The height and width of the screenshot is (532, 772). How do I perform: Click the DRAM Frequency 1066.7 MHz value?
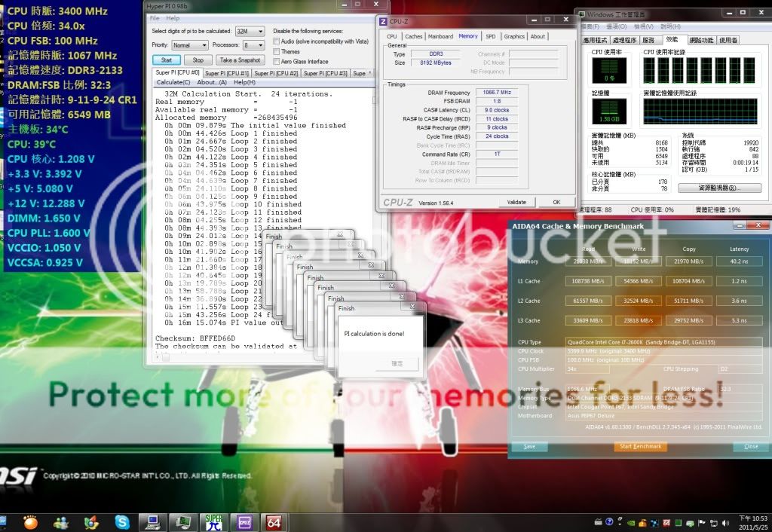pos(497,92)
